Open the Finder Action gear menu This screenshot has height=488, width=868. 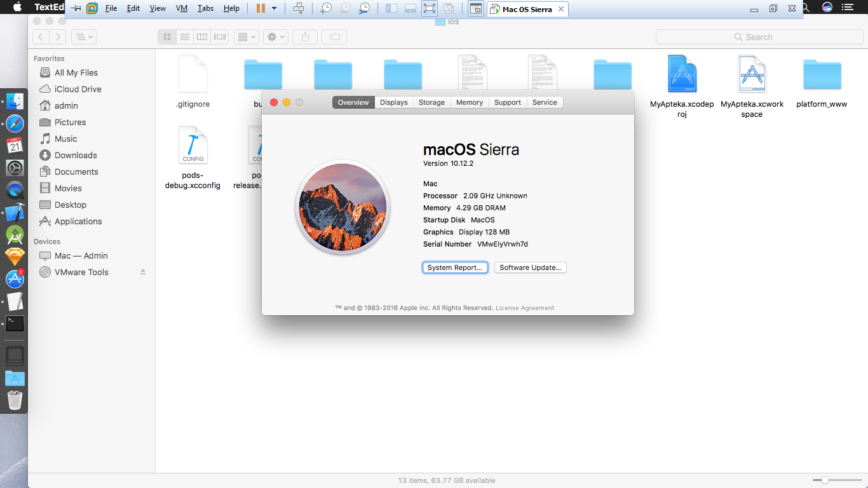[276, 37]
